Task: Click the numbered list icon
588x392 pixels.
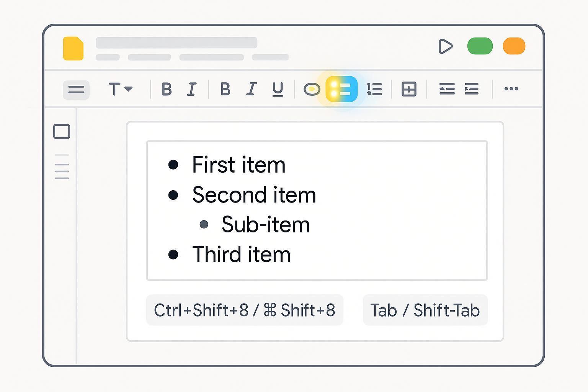Action: click(x=374, y=89)
